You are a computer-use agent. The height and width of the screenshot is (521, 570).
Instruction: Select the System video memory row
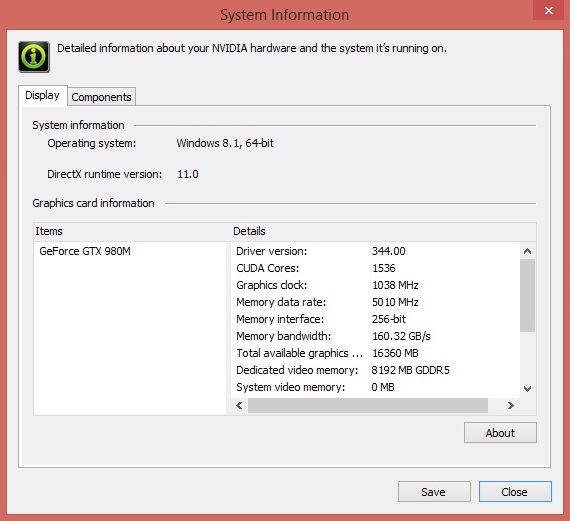375,387
